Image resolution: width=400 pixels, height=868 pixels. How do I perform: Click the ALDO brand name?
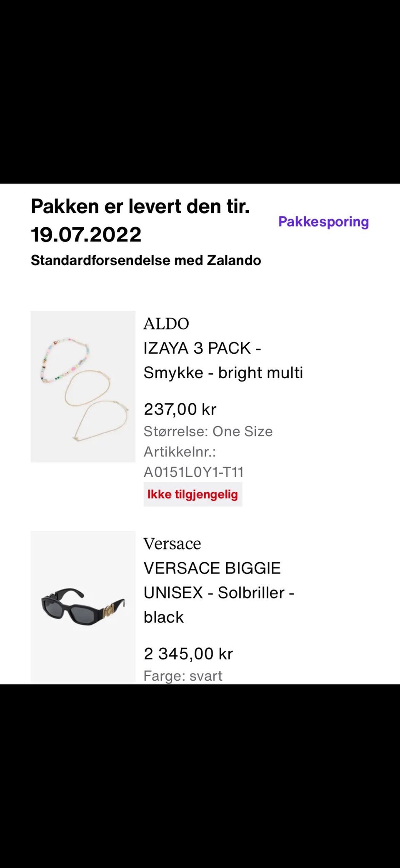(166, 324)
